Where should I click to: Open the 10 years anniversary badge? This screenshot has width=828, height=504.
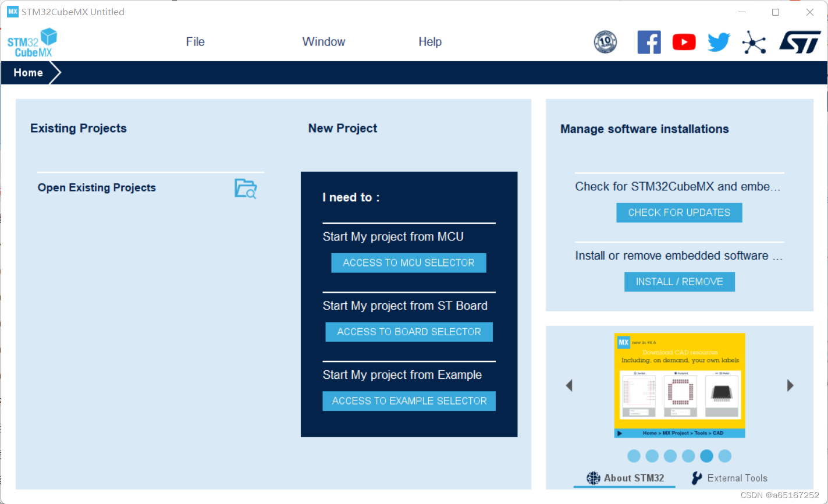pyautogui.click(x=605, y=42)
